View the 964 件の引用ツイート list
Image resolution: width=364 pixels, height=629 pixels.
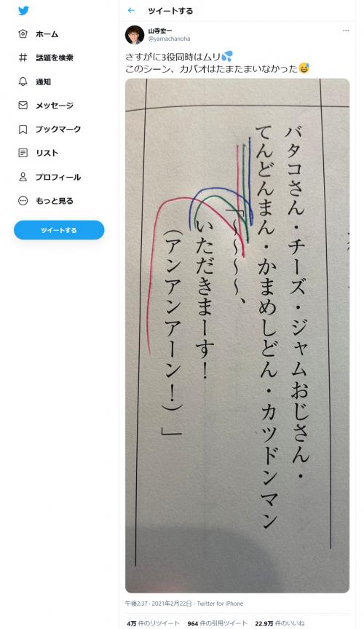[x=217, y=623]
